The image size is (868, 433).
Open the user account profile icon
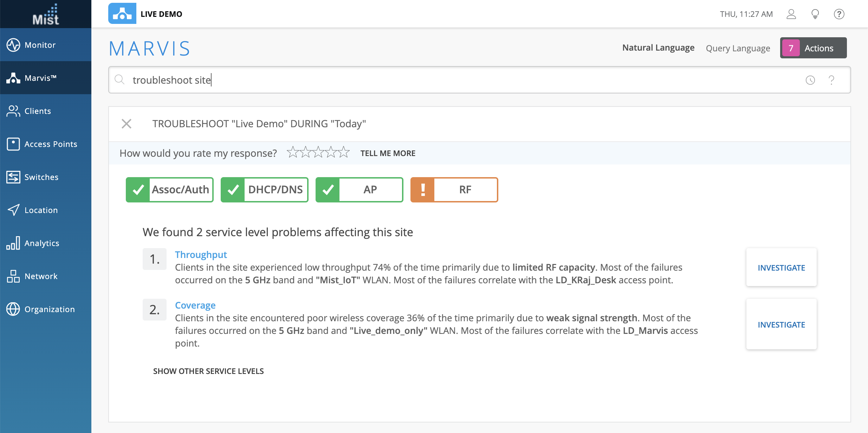click(x=791, y=14)
